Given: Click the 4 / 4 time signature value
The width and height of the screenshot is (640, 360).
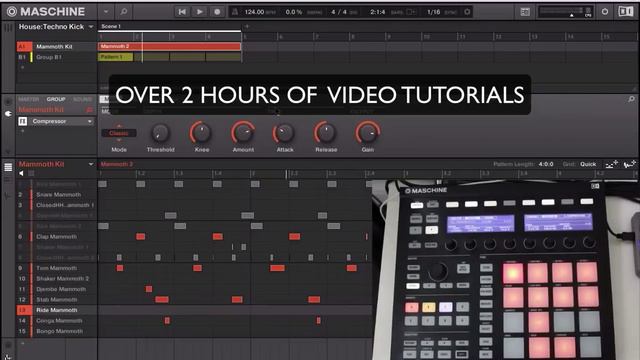Looking at the screenshot, I should 339,12.
